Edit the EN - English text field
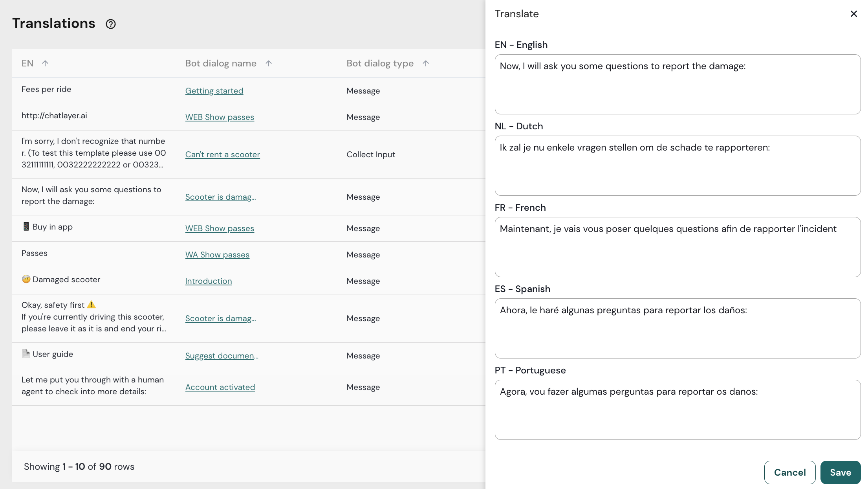Image resolution: width=868 pixels, height=489 pixels. [x=678, y=84]
